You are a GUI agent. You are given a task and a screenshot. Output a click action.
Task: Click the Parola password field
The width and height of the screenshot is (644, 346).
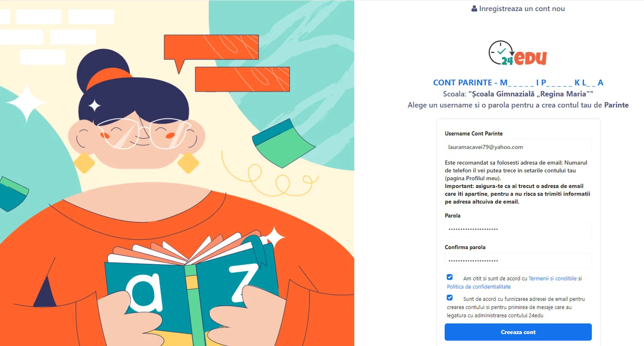pos(518,229)
